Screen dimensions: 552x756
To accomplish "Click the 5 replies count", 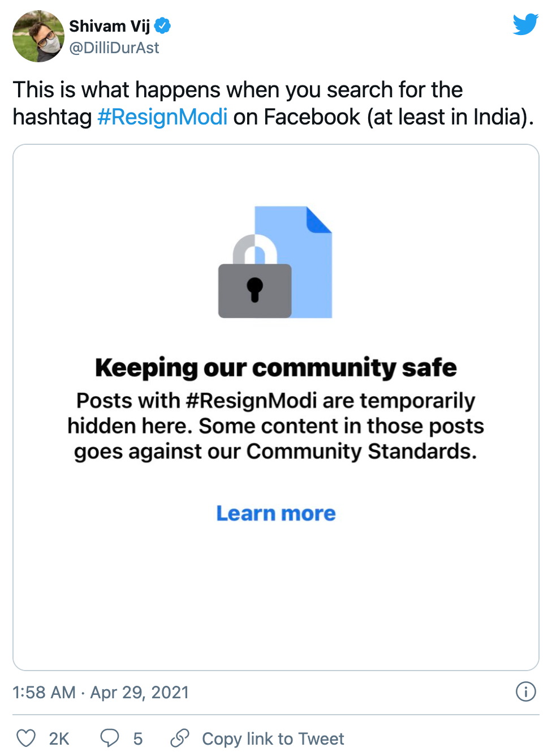I will (138, 738).
